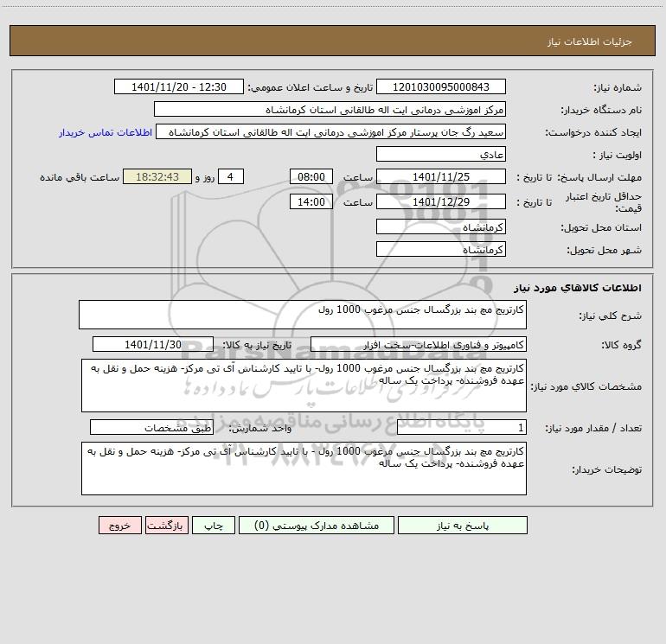666x644 pixels.
Task: Click price validity time 14:00
Action: [x=311, y=201]
